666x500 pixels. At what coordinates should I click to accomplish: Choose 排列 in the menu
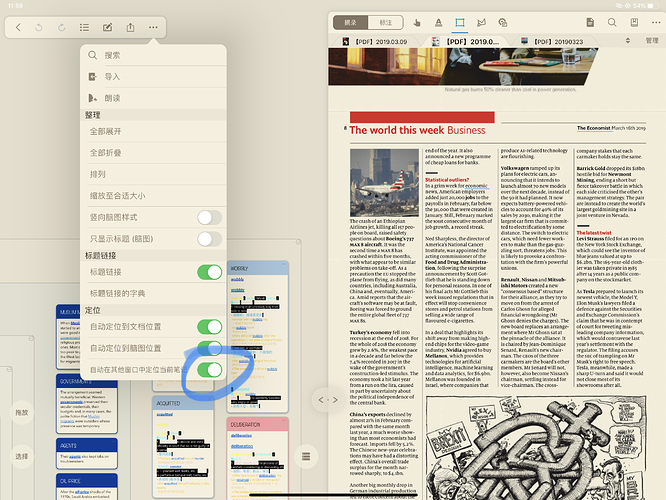pyautogui.click(x=153, y=174)
